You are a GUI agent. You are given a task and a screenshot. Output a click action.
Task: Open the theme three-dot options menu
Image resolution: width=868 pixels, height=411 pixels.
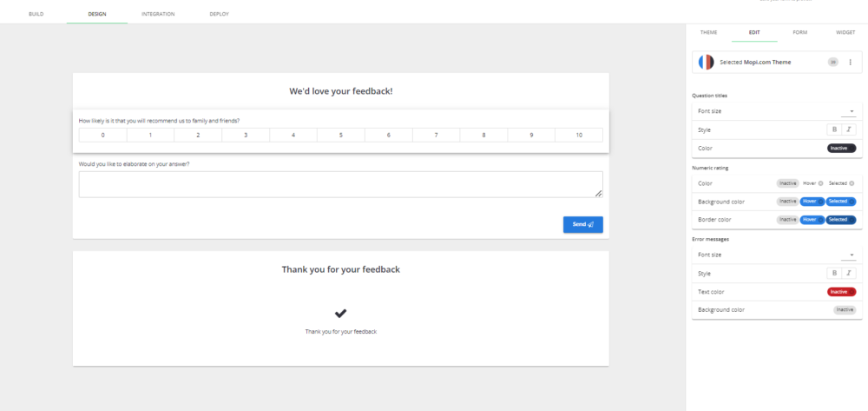tap(851, 62)
